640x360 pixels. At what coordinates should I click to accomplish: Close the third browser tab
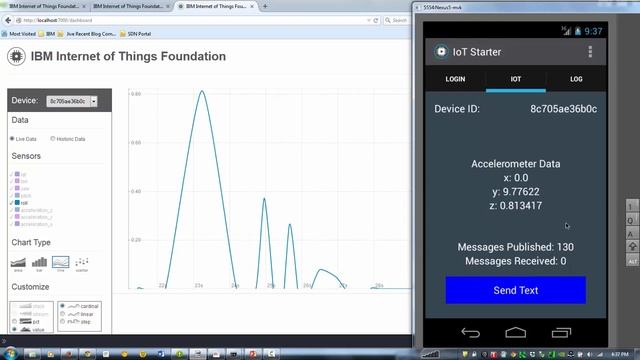(252, 6)
